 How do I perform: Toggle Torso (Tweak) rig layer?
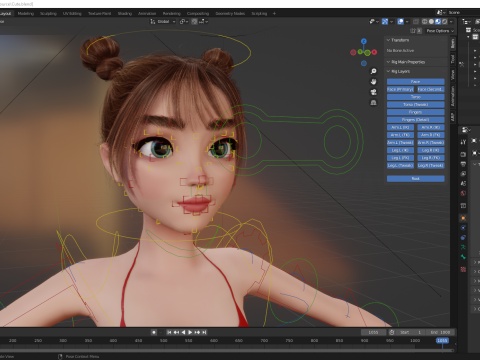point(415,104)
